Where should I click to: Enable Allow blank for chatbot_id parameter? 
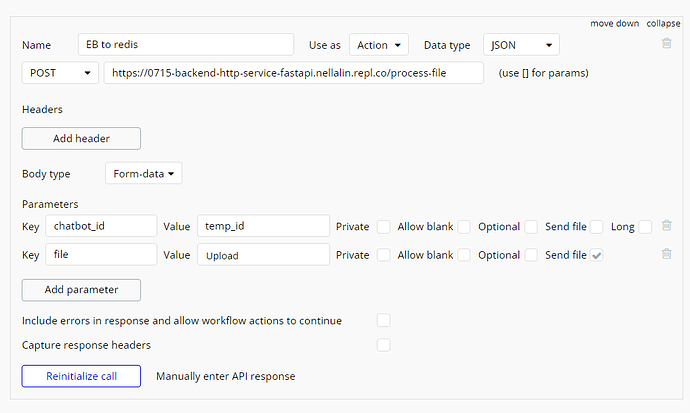tap(464, 227)
